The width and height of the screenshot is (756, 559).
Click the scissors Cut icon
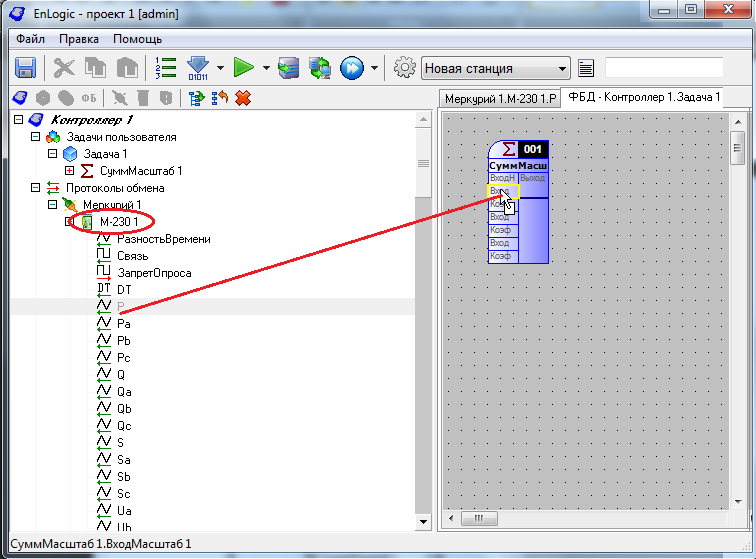pyautogui.click(x=64, y=68)
